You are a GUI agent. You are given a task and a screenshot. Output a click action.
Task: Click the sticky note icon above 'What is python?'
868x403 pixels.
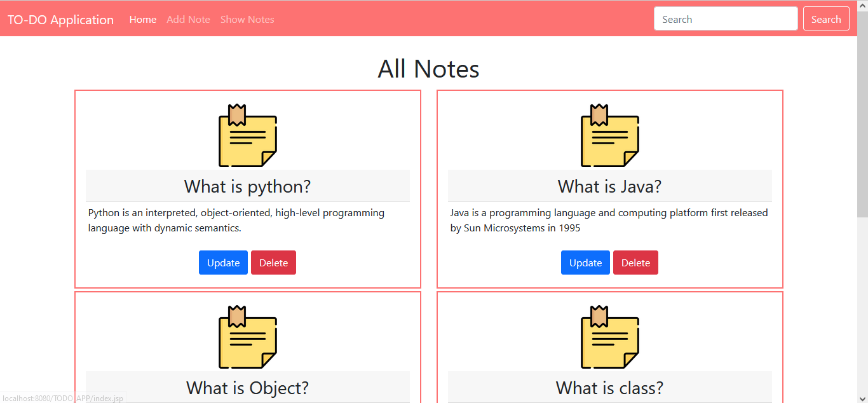[248, 136]
